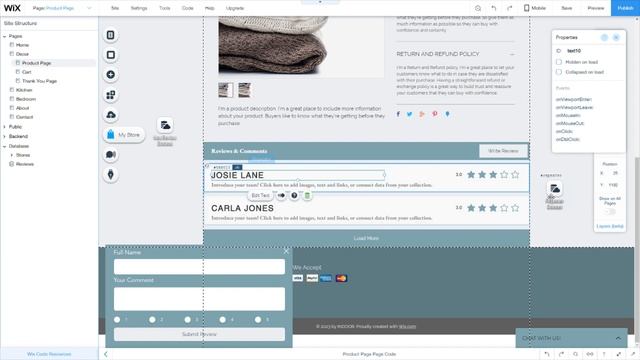Select rating radio button 2
The image size is (640, 360).
tap(152, 320)
